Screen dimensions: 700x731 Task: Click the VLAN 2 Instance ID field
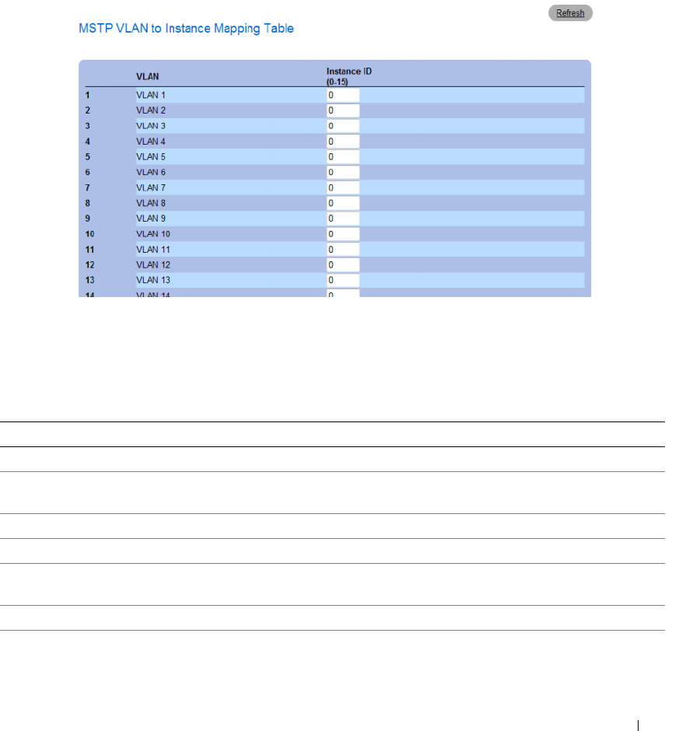point(343,110)
